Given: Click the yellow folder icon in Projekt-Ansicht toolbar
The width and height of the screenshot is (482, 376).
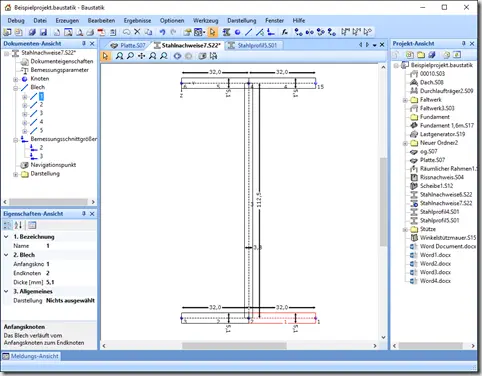Looking at the screenshot, I should pyautogui.click(x=421, y=55).
